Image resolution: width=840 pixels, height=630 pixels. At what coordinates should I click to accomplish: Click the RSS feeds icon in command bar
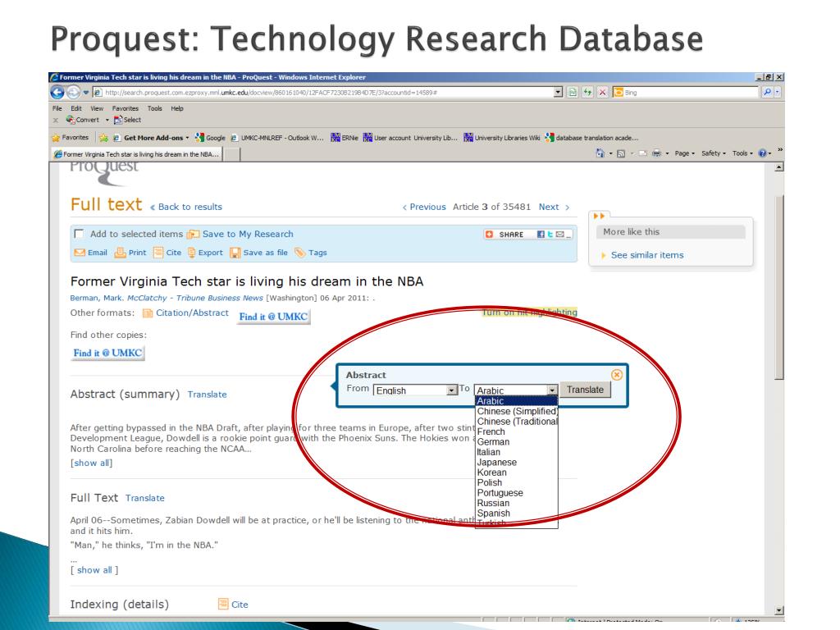[621, 153]
